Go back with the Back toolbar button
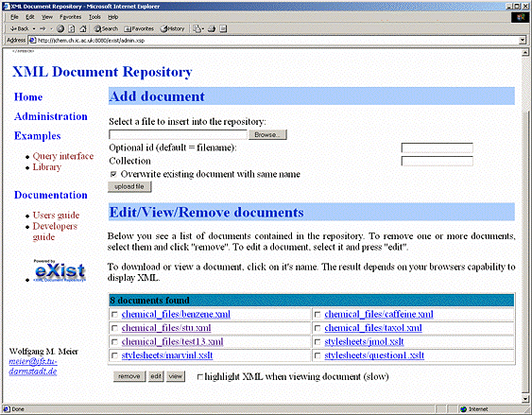 pyautogui.click(x=19, y=29)
